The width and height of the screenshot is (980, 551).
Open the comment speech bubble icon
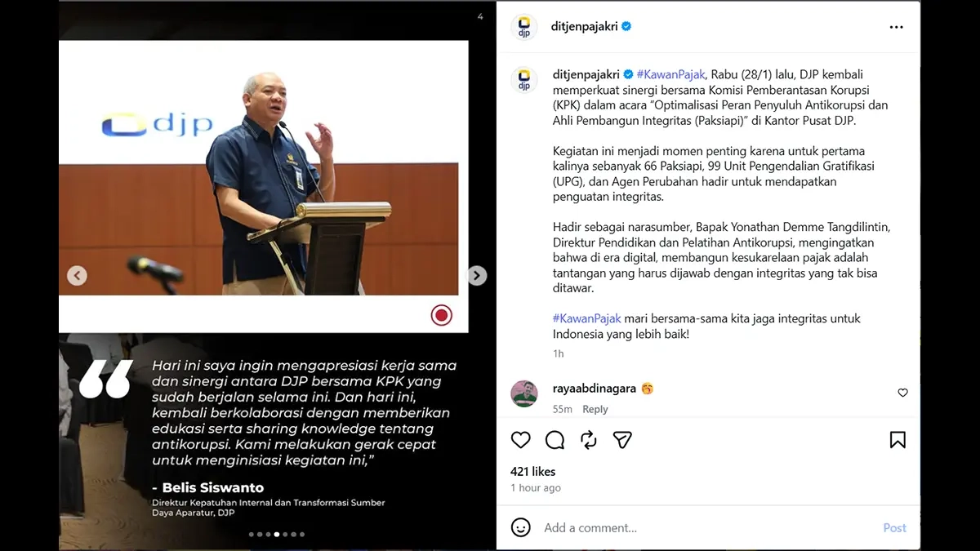pos(555,440)
